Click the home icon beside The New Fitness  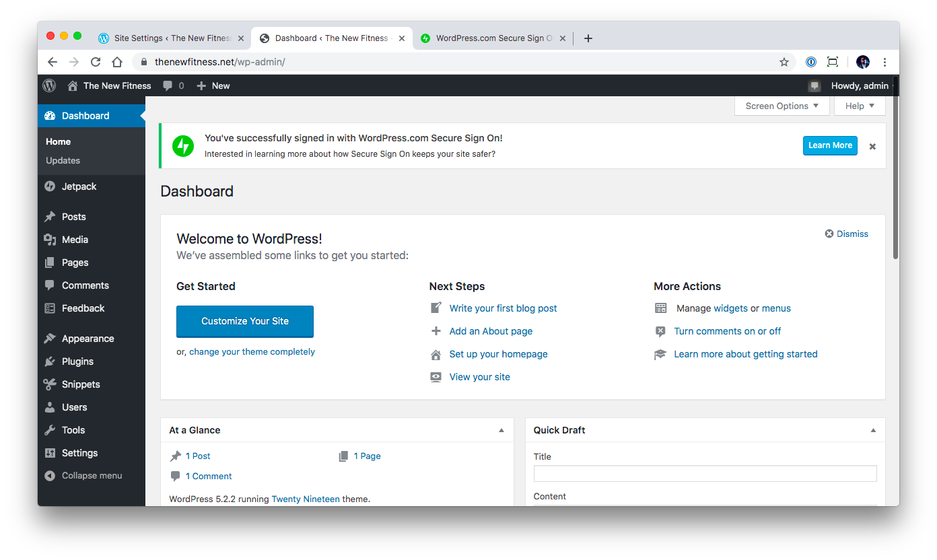(x=73, y=85)
